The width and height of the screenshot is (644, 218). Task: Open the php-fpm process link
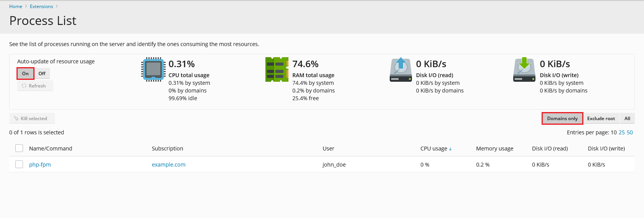pyautogui.click(x=40, y=165)
